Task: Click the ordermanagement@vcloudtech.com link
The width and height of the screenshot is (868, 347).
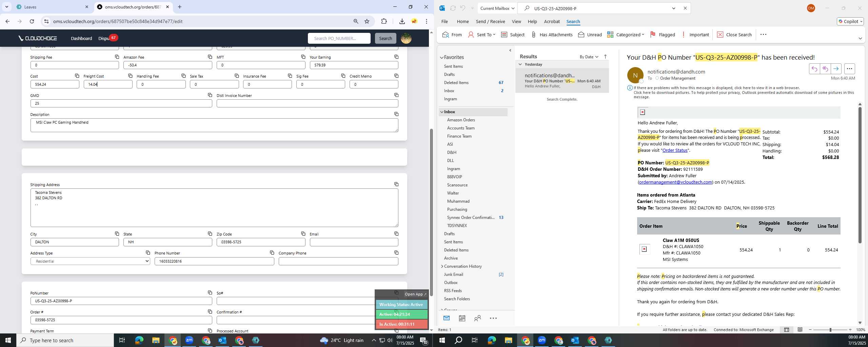Action: (675, 182)
